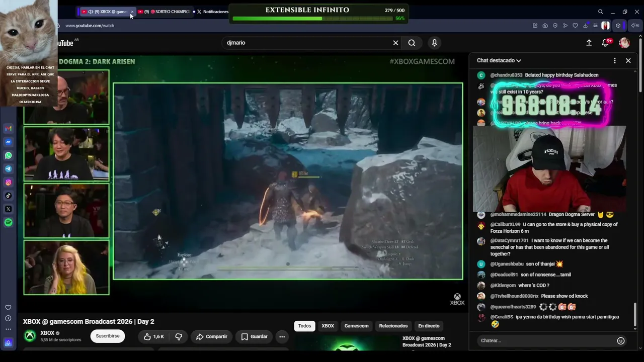Open YouTube notifications bell with 9+ badge
This screenshot has width=644, height=362.
coord(606,43)
